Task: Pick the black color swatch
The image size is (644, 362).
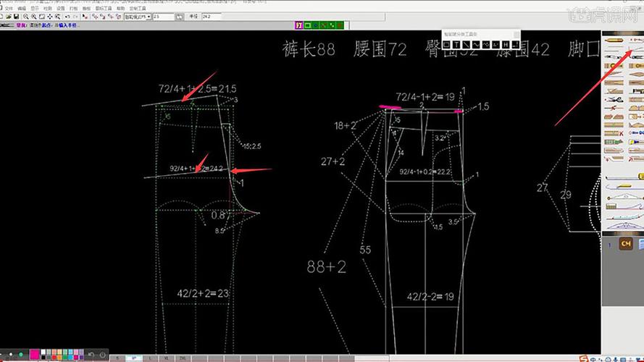Action: [43, 358]
